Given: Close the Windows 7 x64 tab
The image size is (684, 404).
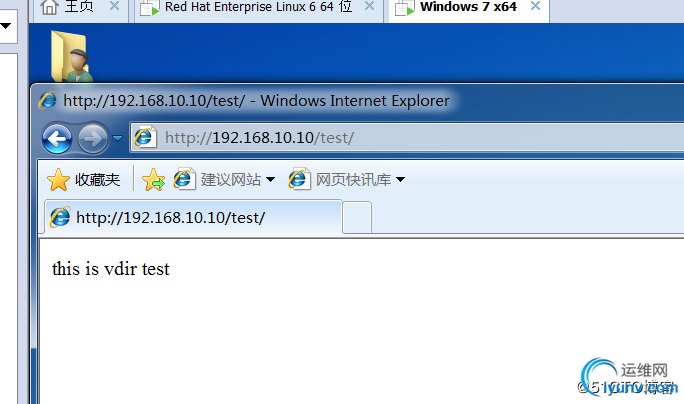Looking at the screenshot, I should point(535,6).
